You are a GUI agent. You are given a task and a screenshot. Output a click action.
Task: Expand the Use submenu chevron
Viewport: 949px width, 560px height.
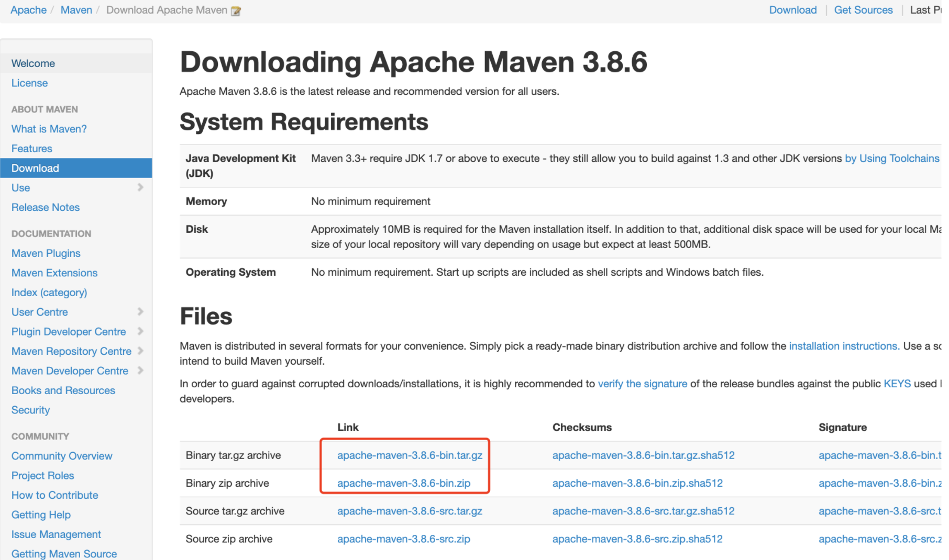click(140, 187)
